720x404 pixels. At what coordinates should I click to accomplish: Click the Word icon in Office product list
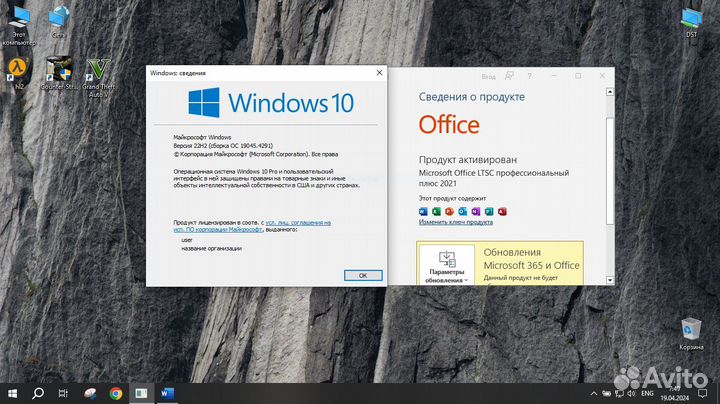pos(423,211)
